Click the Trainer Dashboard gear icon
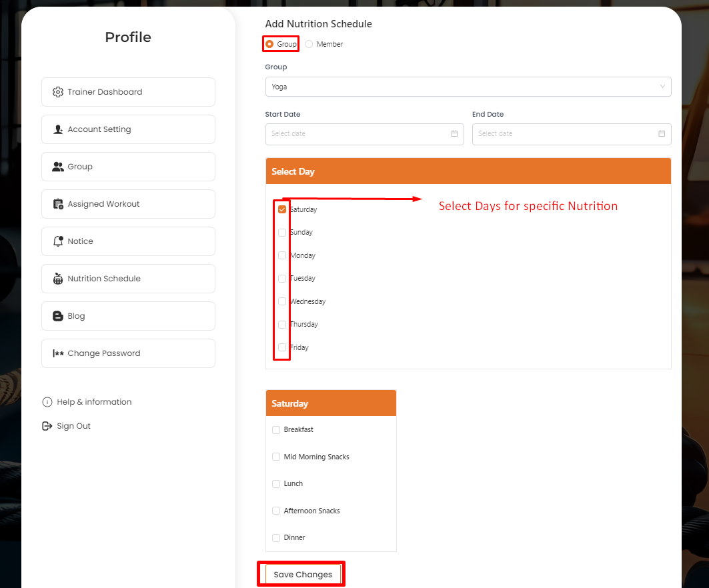The image size is (709, 588). pos(58,92)
